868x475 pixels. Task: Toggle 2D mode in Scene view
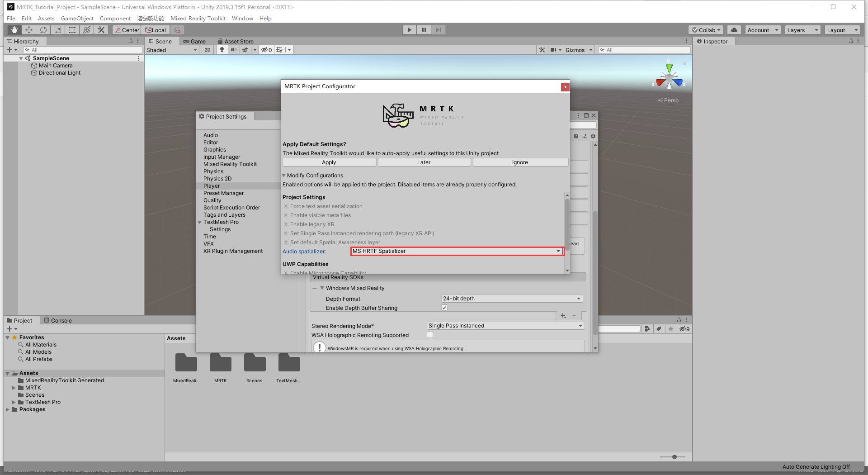tap(208, 50)
